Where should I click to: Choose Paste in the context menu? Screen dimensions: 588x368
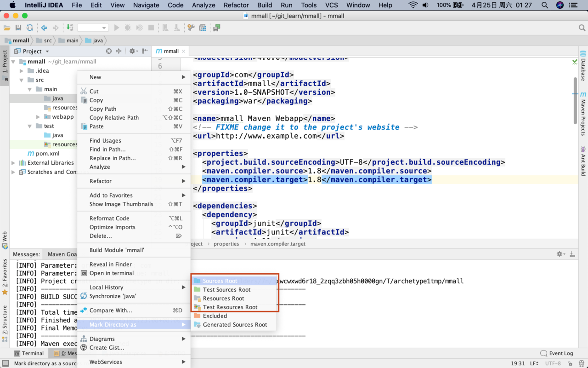click(134, 126)
